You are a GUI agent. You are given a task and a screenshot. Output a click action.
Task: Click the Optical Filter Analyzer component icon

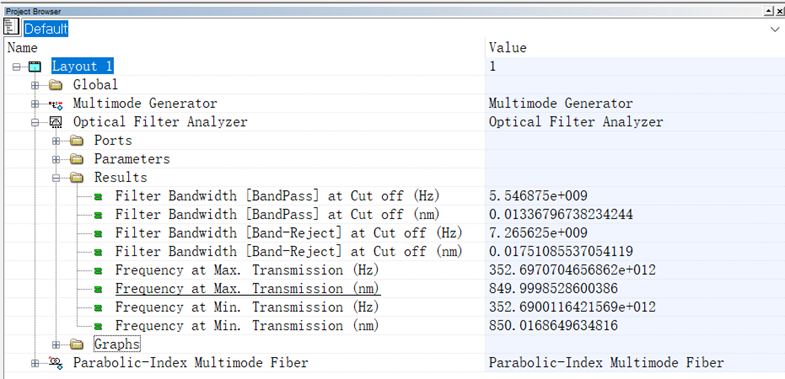[56, 122]
